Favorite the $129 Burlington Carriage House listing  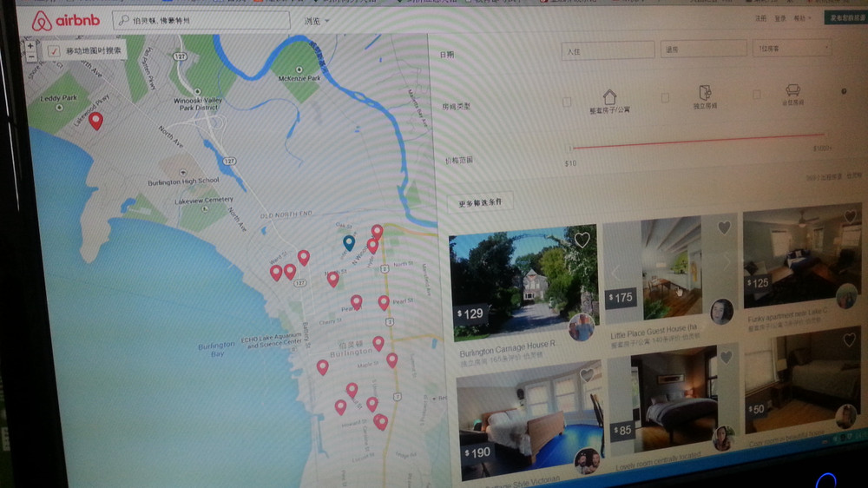tap(582, 239)
